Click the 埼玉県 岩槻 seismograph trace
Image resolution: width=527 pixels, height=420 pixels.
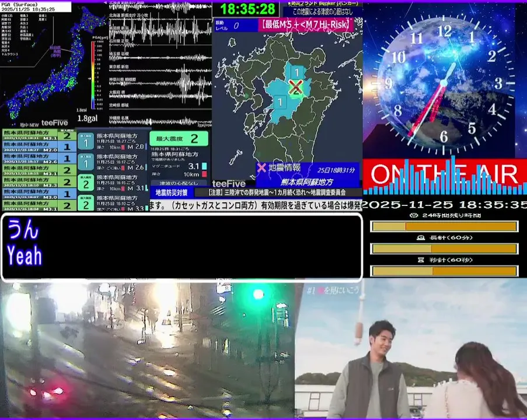click(x=160, y=57)
